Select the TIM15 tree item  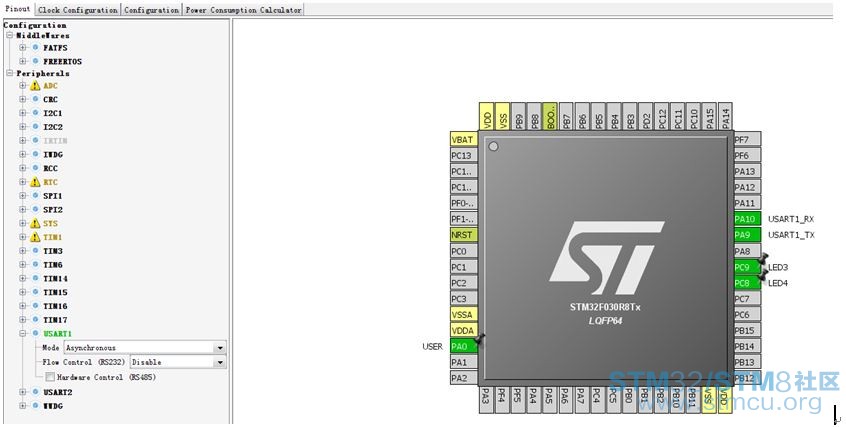tap(55, 292)
